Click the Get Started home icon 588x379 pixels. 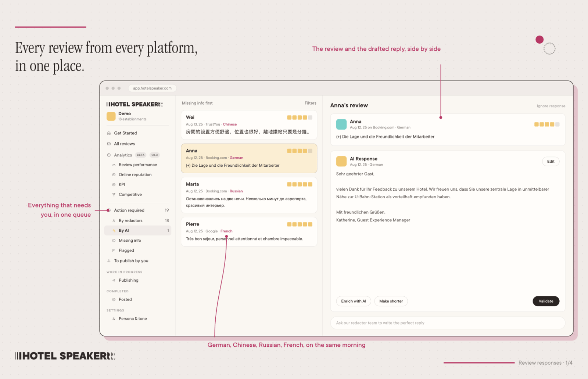109,133
